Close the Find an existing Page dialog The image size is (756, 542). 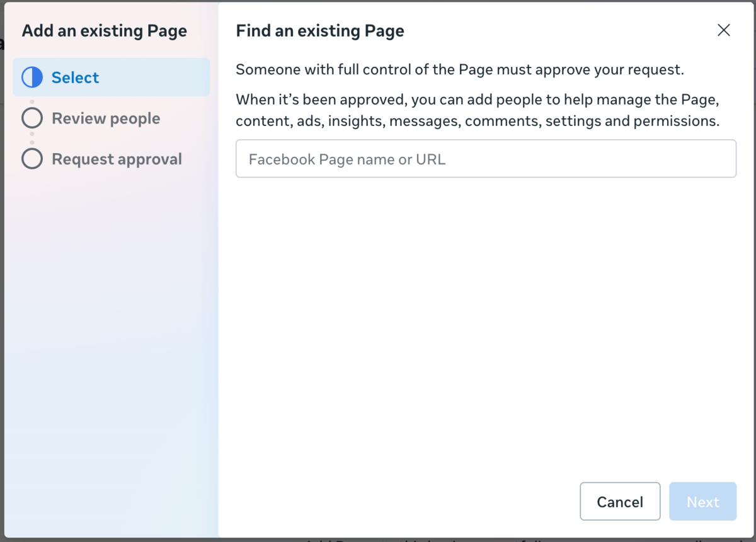point(724,30)
